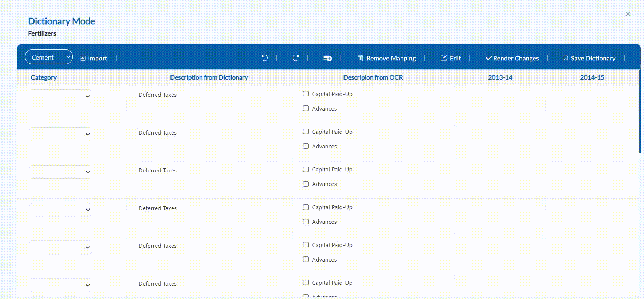Viewport: 644px width, 299px height.
Task: Click the Category column header
Action: [x=44, y=77]
